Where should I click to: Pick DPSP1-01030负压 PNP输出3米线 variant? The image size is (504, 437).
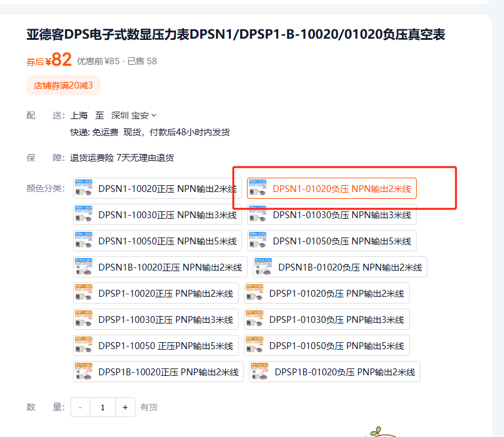click(x=327, y=319)
